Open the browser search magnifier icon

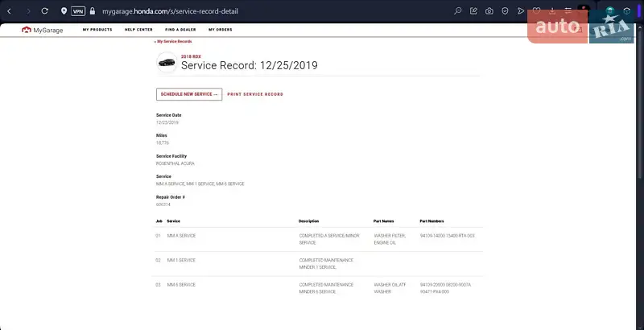point(458,11)
